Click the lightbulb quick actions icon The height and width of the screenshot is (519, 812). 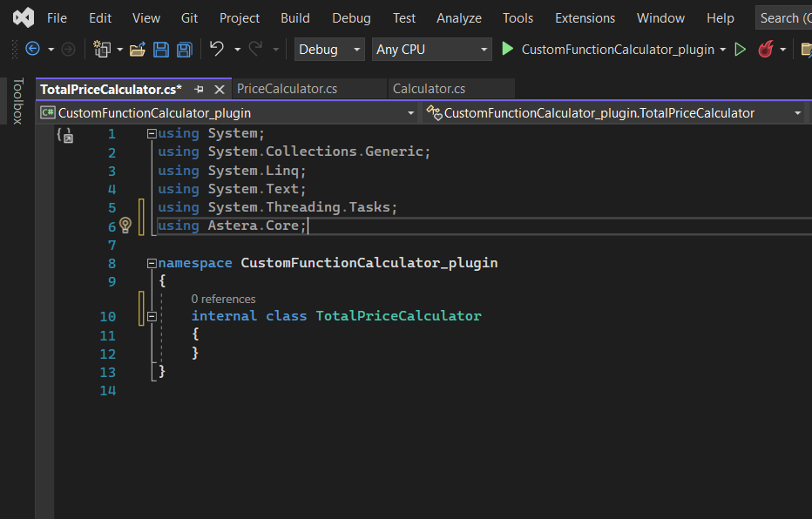[125, 226]
